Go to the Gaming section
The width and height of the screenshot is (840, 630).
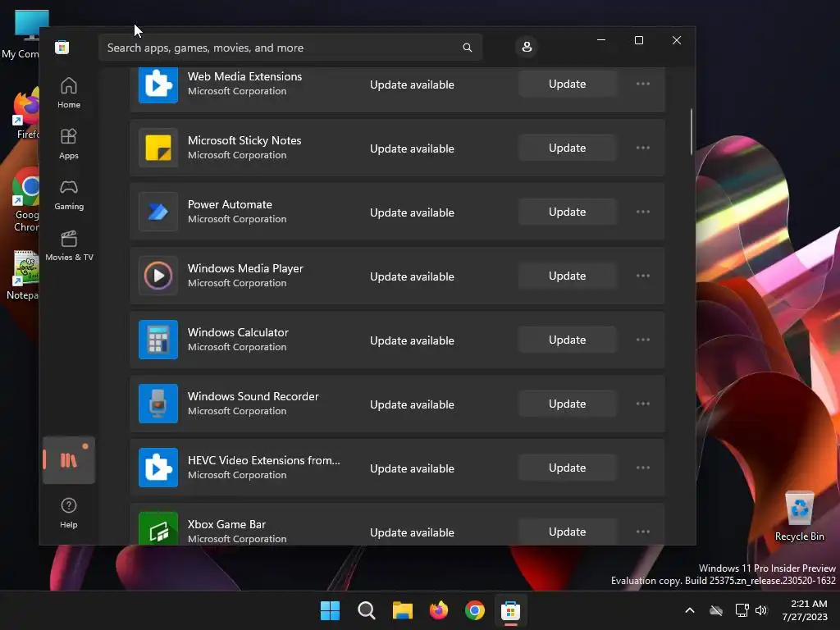pos(69,194)
